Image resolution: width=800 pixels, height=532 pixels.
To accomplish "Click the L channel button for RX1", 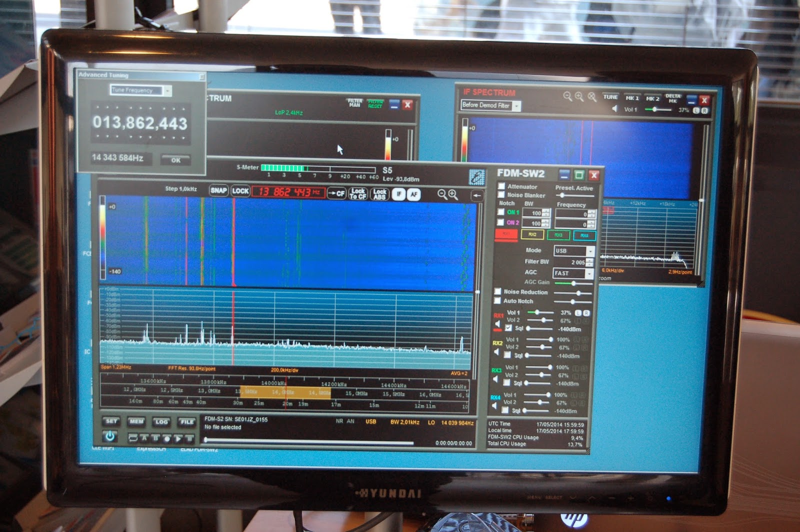I will tap(578, 313).
